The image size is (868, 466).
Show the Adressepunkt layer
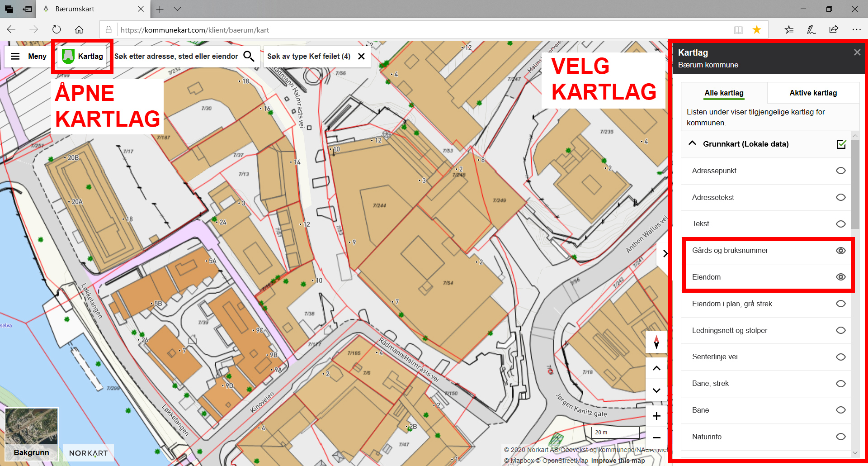coord(840,171)
